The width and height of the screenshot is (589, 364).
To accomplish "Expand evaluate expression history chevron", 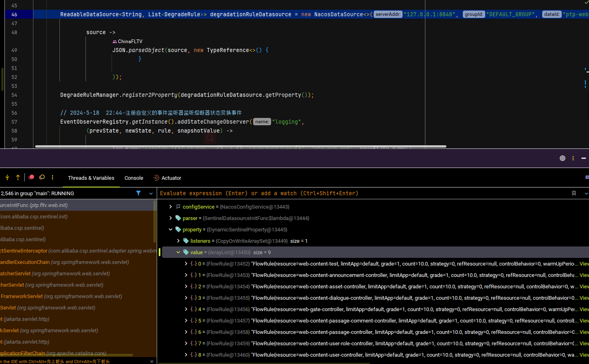I will coord(586,194).
